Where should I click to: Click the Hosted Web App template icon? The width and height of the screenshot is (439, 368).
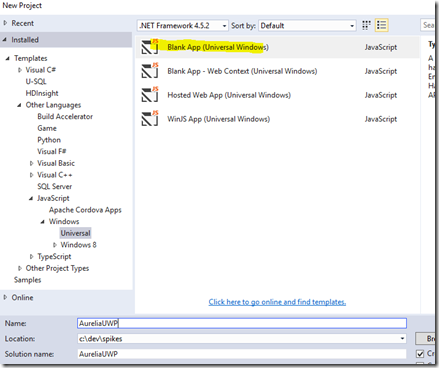[150, 95]
